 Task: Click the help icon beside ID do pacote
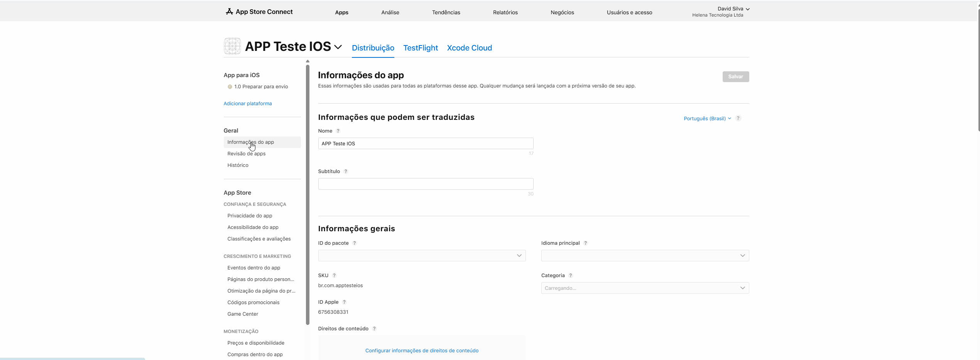click(x=355, y=243)
